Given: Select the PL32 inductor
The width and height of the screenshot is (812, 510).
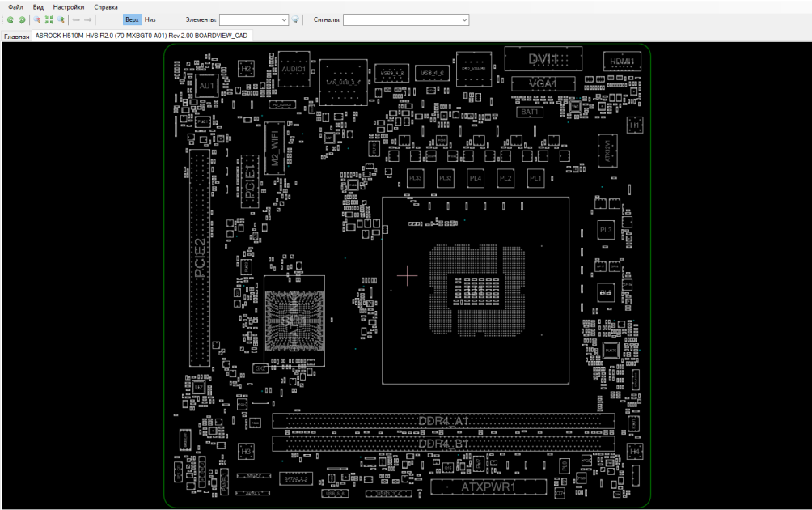Looking at the screenshot, I should click(446, 178).
